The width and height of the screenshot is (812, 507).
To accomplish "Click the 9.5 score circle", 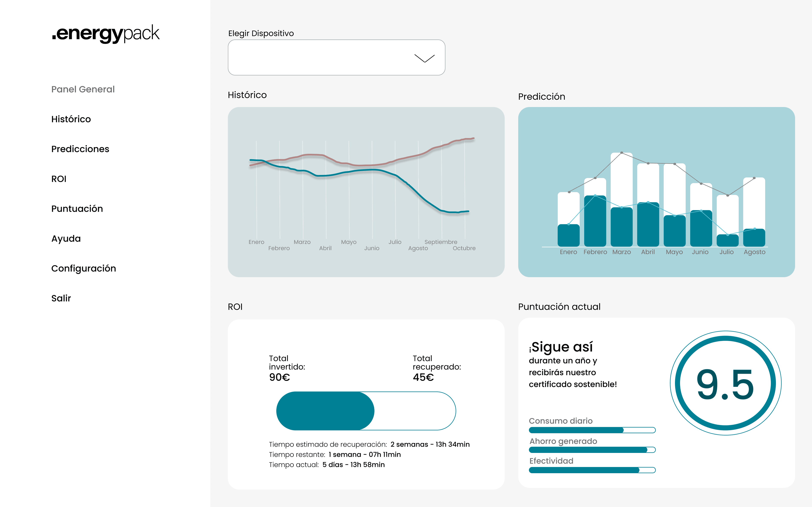I will coord(726,383).
